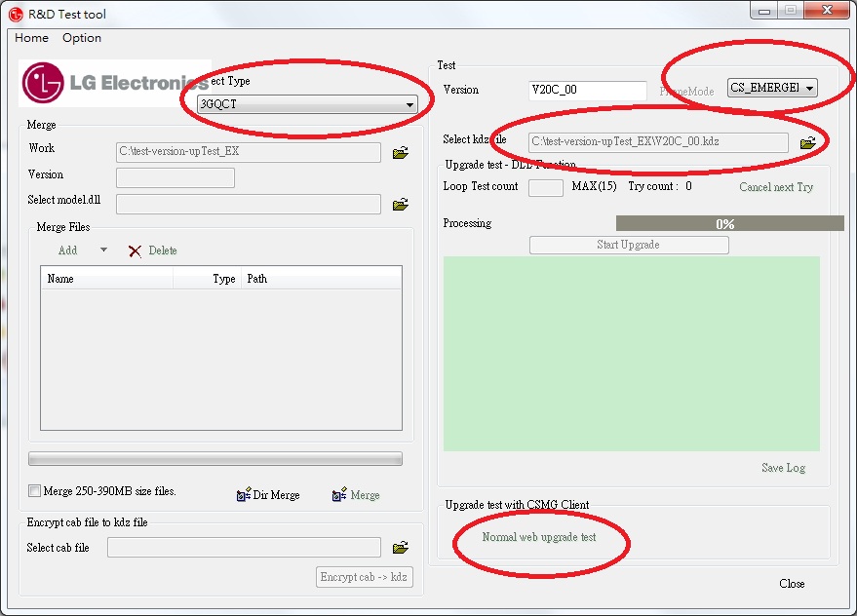Viewport: 857px width, 616px height.
Task: Click the merge progress bar below file list
Action: [215, 458]
